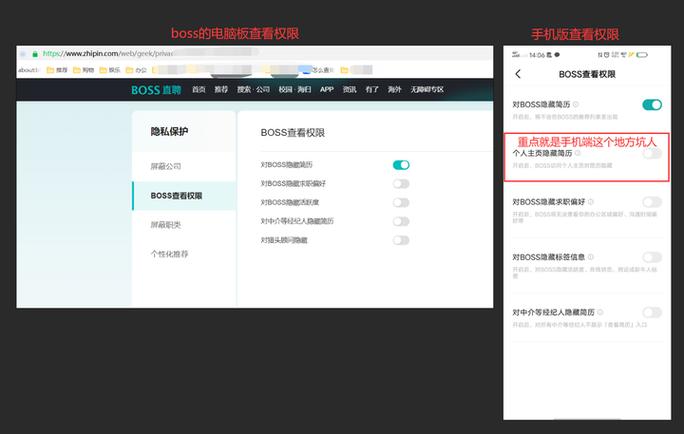684x434 pixels.
Task: Tap the info icon beside mobile 对BOSS隐藏简历
Action: (x=576, y=104)
